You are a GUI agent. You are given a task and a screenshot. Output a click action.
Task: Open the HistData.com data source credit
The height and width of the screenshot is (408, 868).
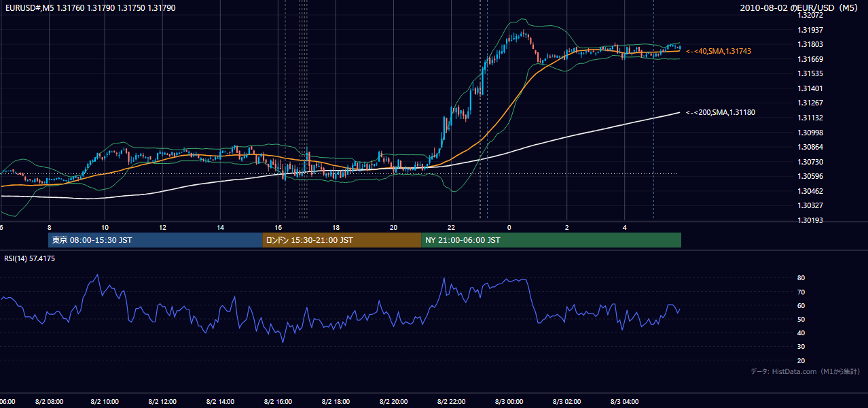[x=805, y=371]
